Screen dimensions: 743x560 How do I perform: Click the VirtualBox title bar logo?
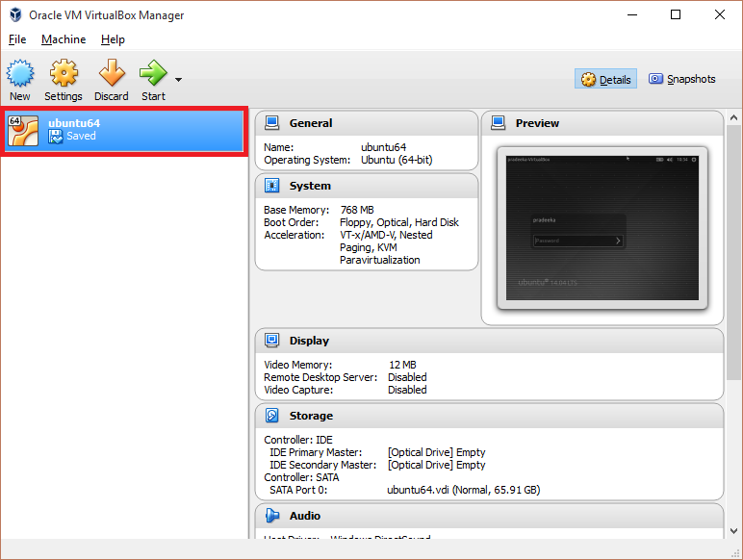coord(15,14)
